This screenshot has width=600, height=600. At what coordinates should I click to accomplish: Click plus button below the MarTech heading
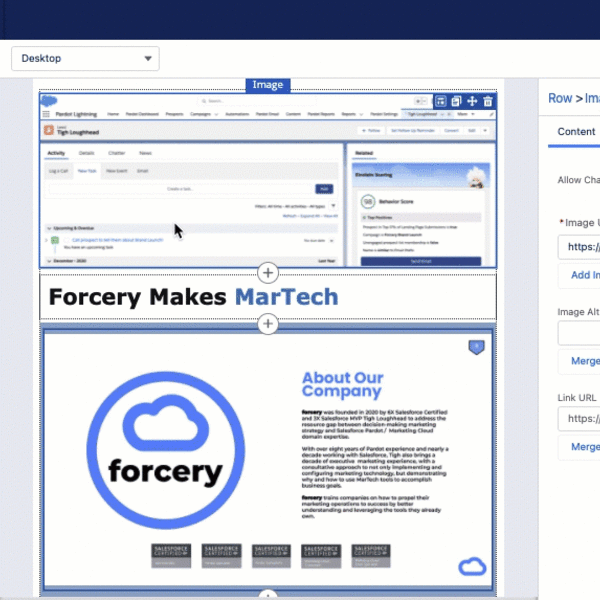268,324
